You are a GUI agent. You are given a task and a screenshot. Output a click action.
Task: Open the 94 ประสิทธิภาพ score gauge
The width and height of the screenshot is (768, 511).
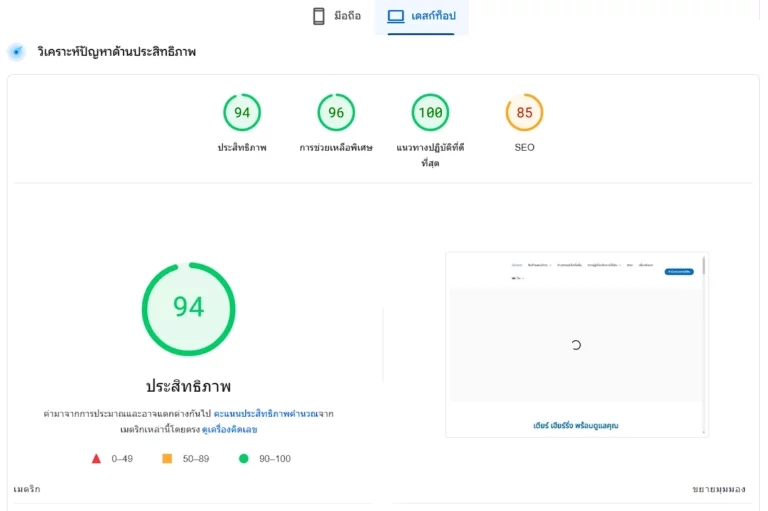click(242, 112)
